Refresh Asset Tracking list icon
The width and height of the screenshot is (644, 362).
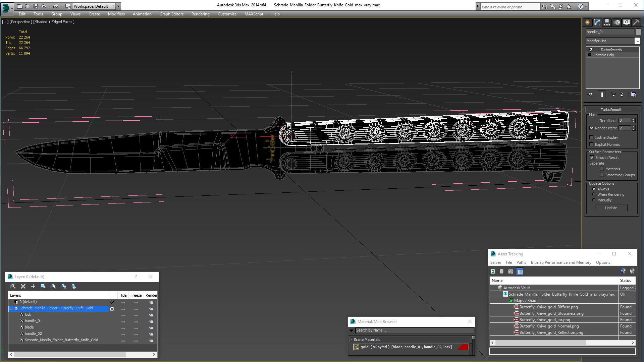pos(493,271)
